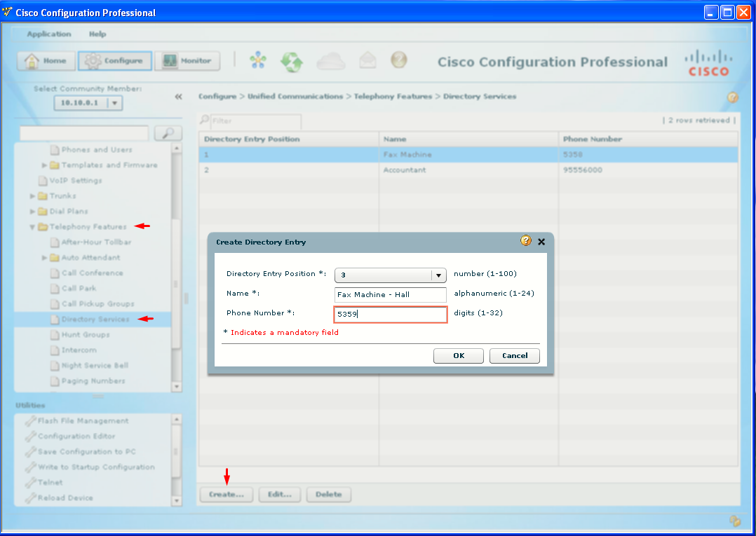Viewport: 756px width, 536px height.
Task: Open the Telnet utility
Action: click(50, 483)
